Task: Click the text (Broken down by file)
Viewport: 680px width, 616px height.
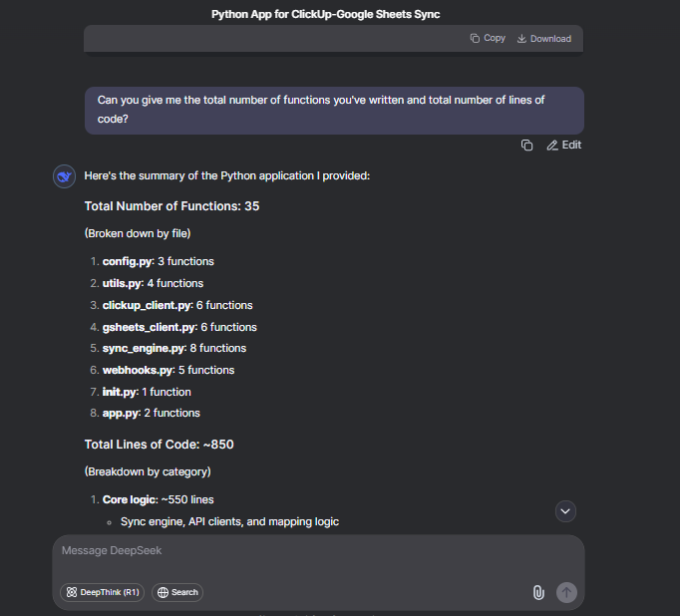Action: [x=138, y=233]
